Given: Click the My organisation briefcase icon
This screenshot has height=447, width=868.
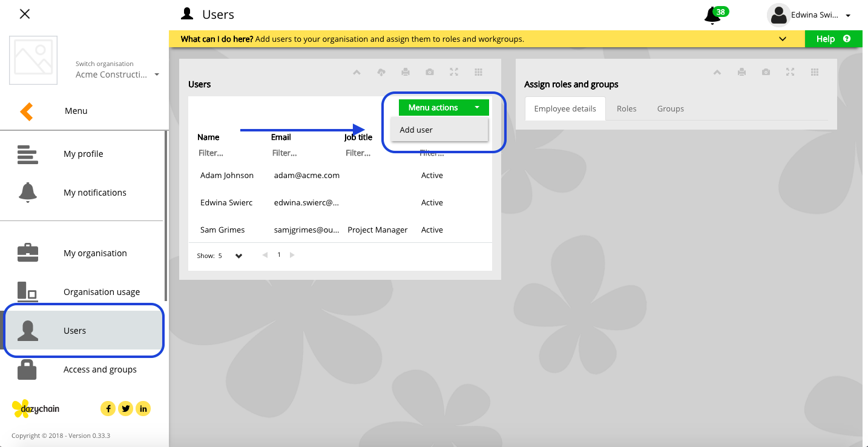Looking at the screenshot, I should 27,253.
